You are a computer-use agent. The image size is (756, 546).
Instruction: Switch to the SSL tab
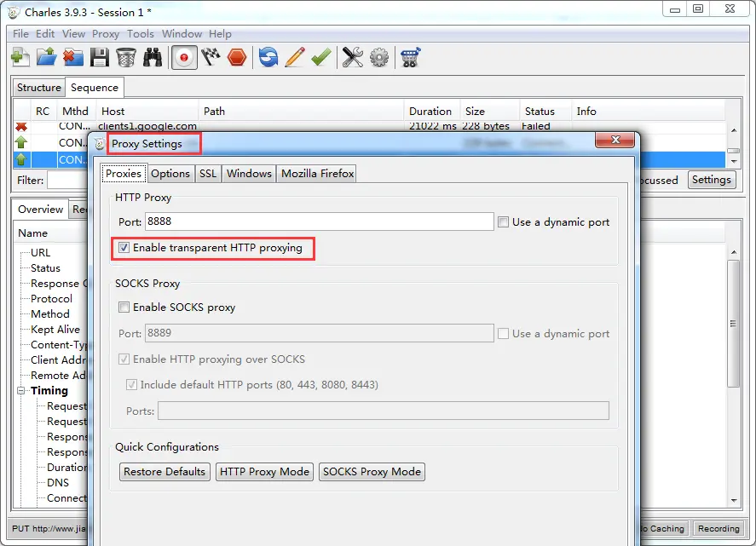point(208,174)
